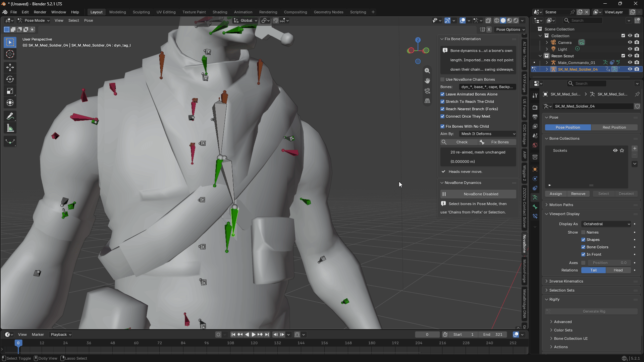Open the Bone properties tab icon
This screenshot has width=644, height=362.
click(x=535, y=207)
